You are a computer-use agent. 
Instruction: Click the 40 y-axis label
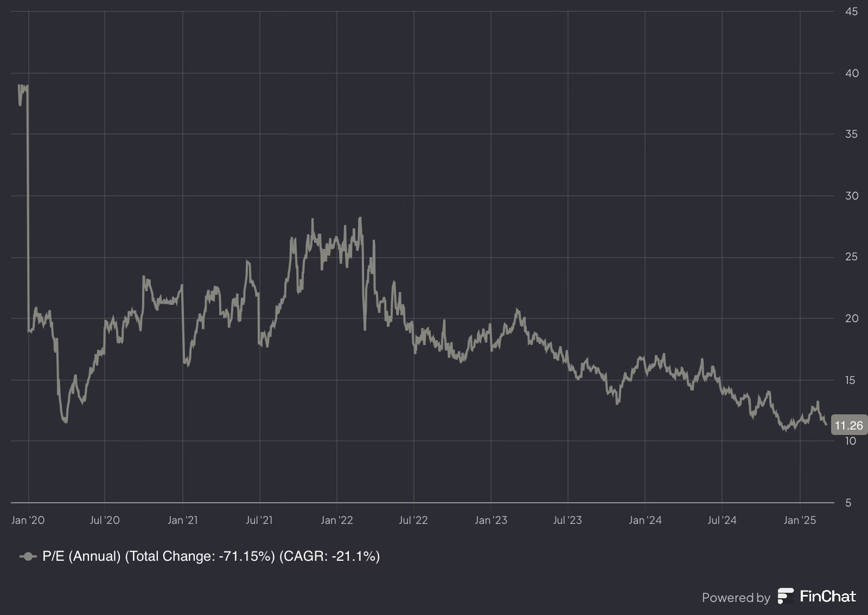point(852,73)
